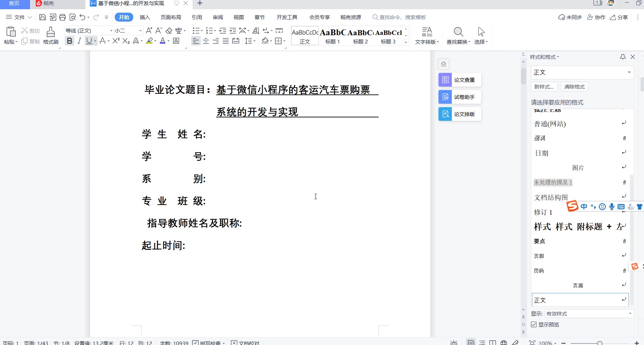This screenshot has height=345, width=644.
Task: Switch to the 审阅 ribbon tab
Action: [x=218, y=17]
